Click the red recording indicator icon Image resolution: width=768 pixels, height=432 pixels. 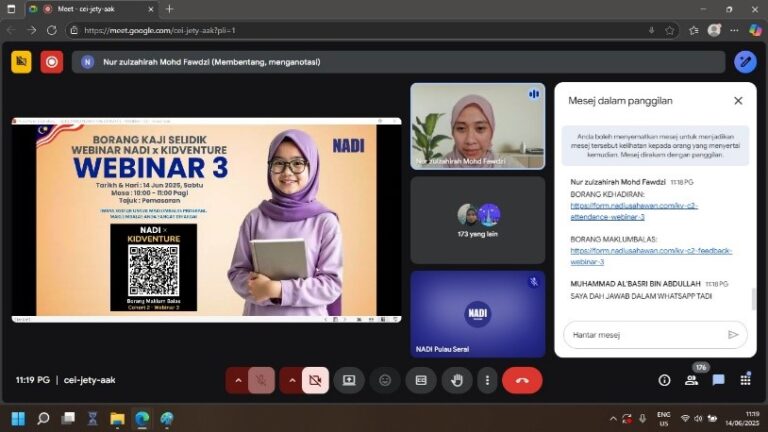(x=51, y=62)
